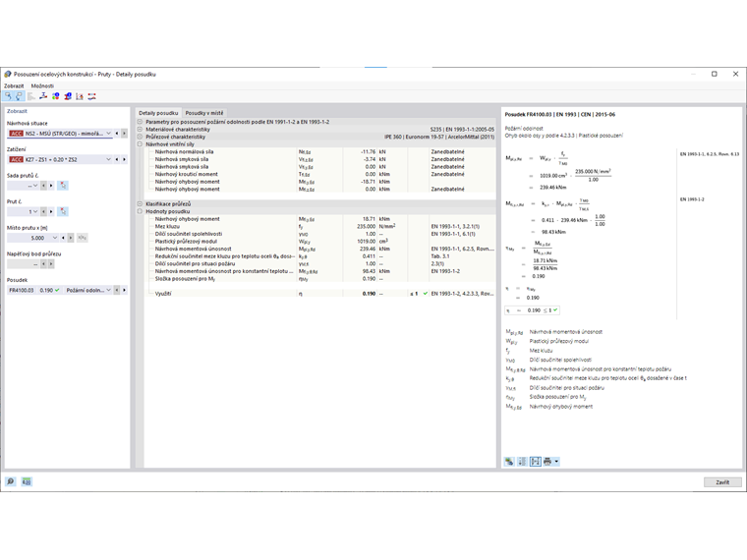Step to previous Prut č. with left arrow
The height and width of the screenshot is (560, 747).
43,211
